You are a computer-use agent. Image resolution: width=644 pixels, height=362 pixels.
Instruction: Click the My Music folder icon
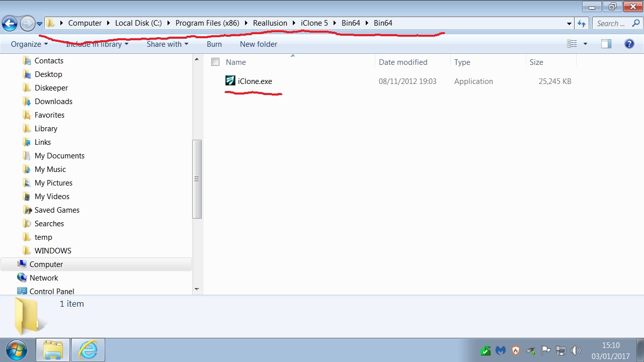click(x=27, y=169)
